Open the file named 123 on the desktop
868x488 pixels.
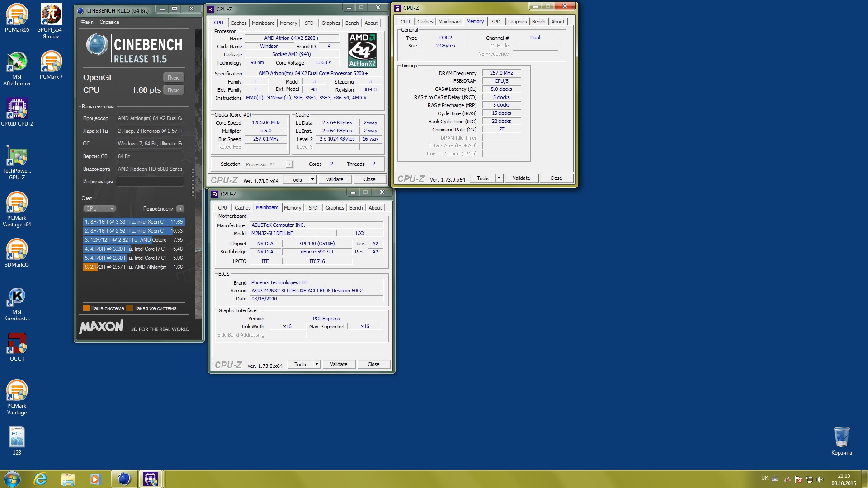click(x=17, y=441)
